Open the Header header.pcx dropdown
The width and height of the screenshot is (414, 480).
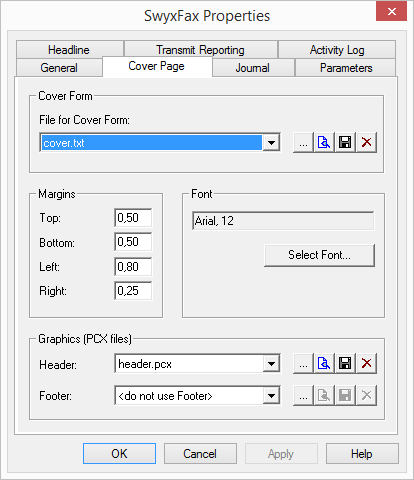tap(271, 364)
